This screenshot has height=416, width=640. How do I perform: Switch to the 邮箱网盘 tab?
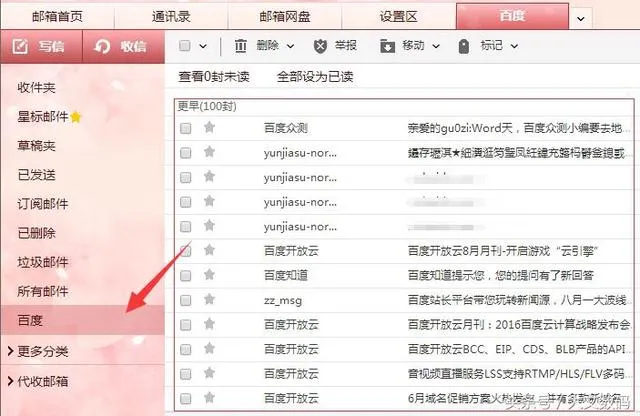284,16
